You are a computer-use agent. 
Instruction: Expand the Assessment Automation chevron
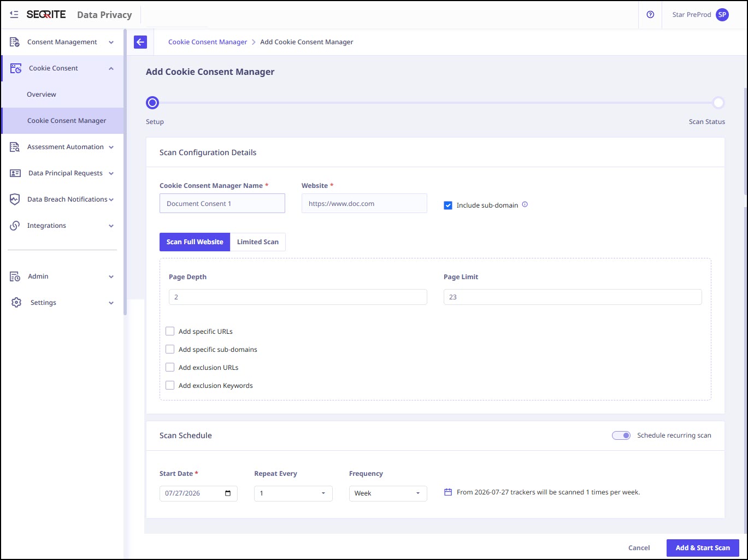tap(111, 147)
